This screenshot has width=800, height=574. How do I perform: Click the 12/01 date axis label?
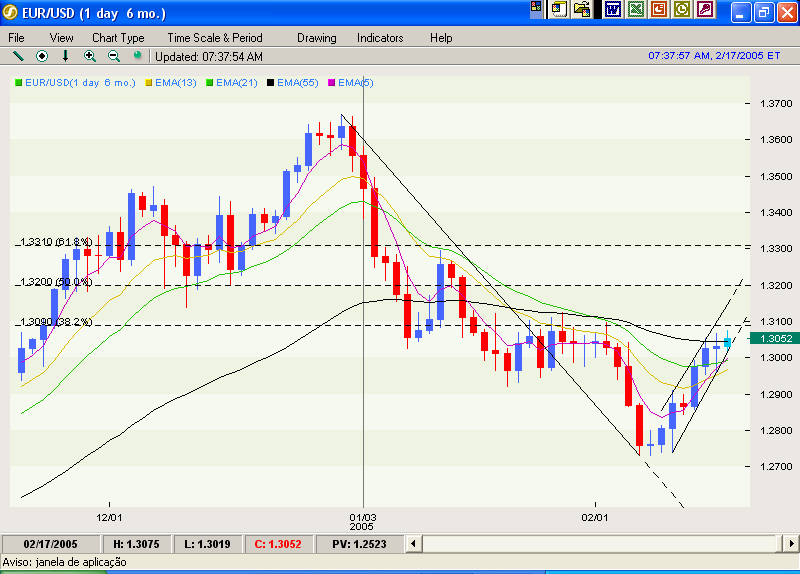(x=109, y=517)
